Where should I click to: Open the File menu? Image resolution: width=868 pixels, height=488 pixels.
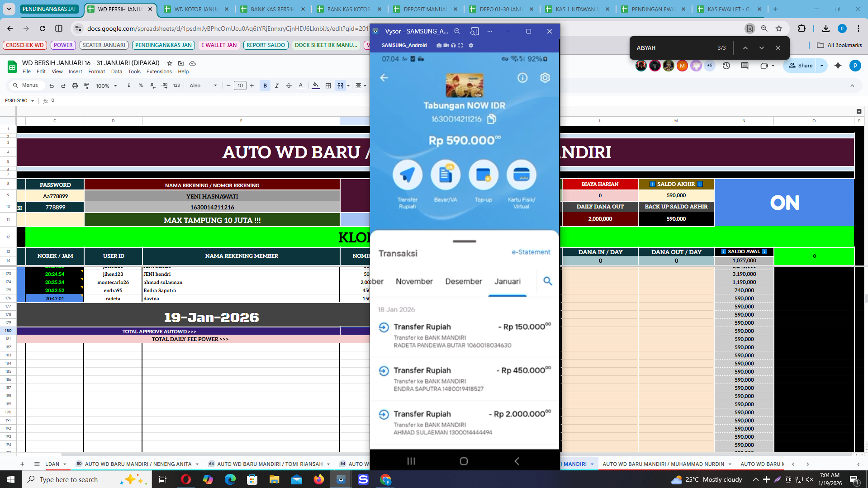tap(27, 71)
